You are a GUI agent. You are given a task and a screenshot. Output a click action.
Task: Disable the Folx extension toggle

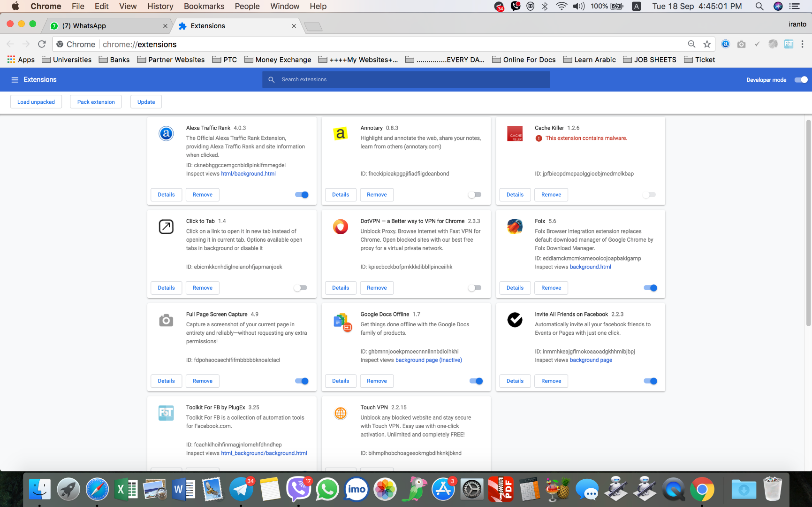[x=651, y=288]
